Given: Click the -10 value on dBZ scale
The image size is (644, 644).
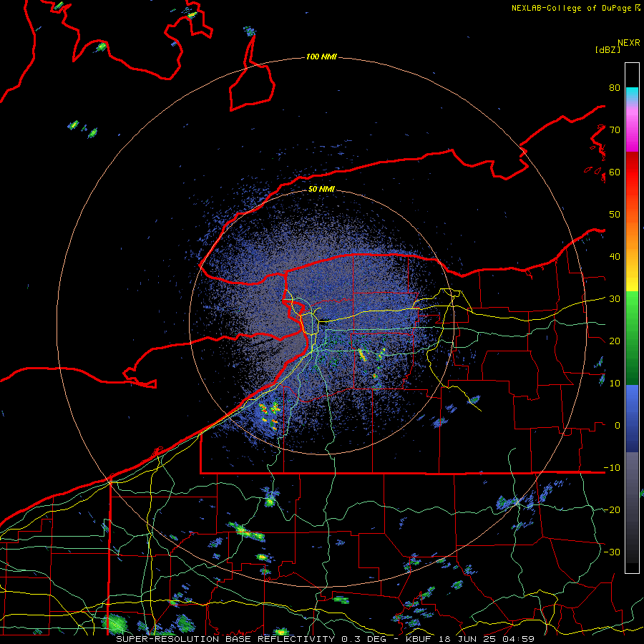Looking at the screenshot, I should tap(612, 468).
